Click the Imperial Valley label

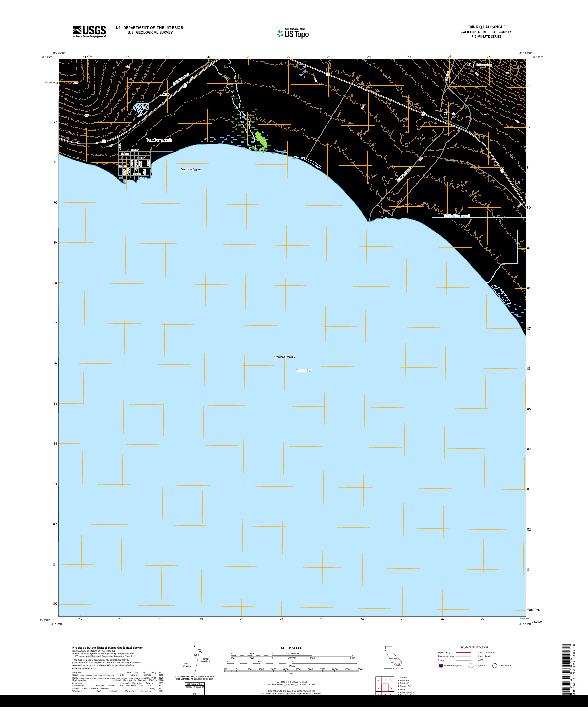point(285,357)
